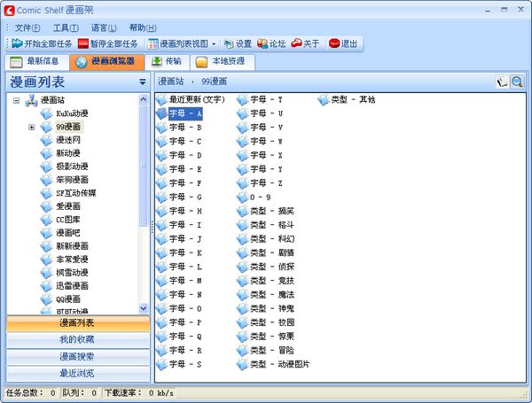Click the 字母 - S folder icon
Screen dimensions: 532x403
click(162, 364)
